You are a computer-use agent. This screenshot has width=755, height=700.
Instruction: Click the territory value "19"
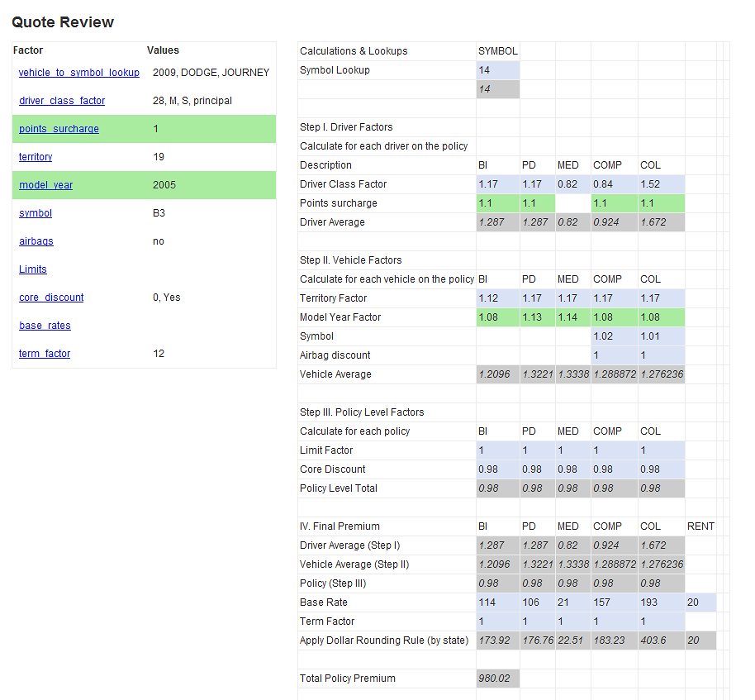click(x=159, y=157)
